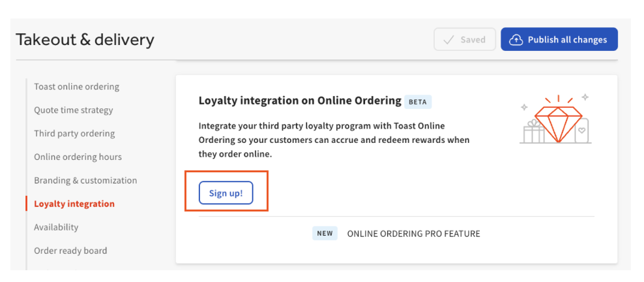
Task: Click the NEW badge
Action: [x=325, y=233]
